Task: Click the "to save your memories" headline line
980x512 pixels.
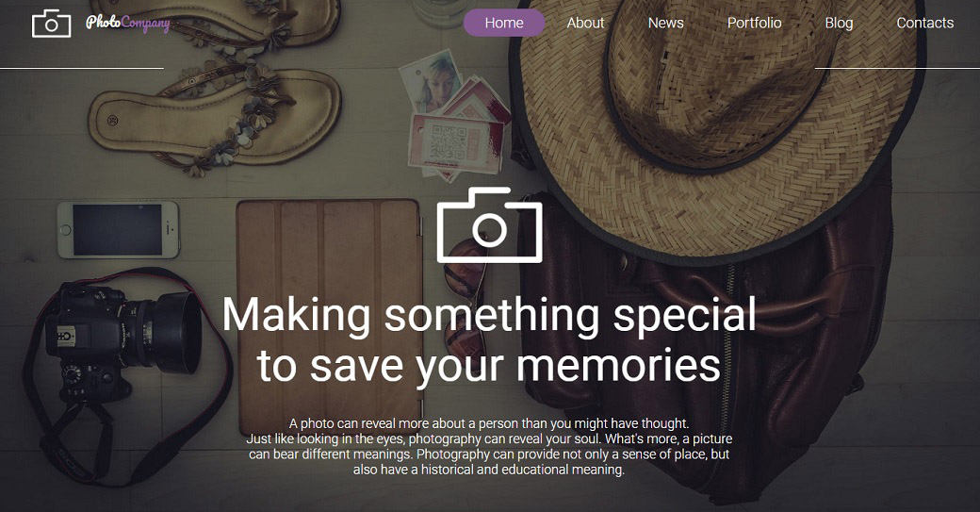Action: [x=489, y=366]
